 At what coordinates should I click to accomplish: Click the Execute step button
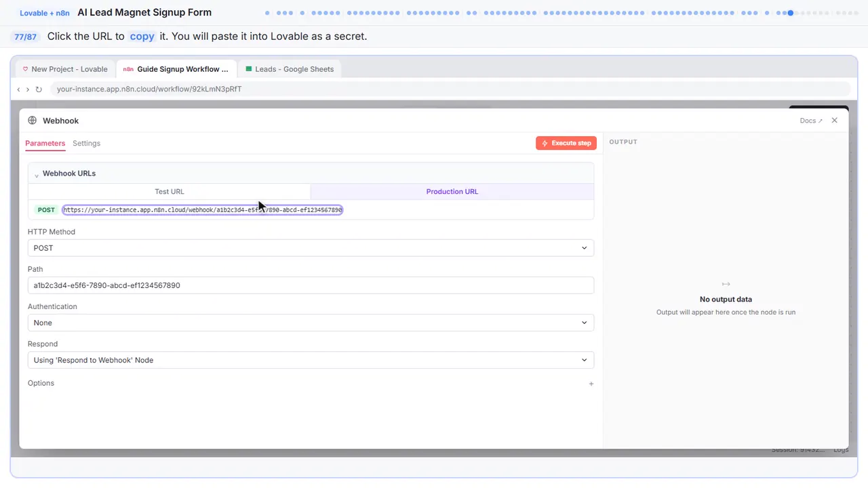tap(566, 143)
